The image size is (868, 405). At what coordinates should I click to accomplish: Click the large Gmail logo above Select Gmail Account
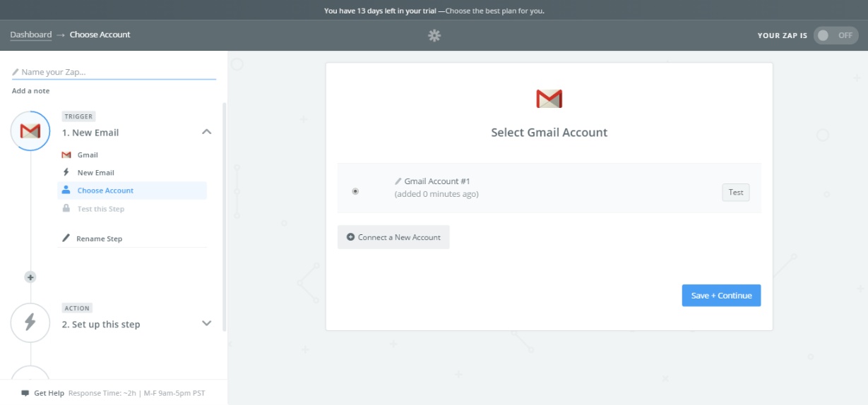549,99
